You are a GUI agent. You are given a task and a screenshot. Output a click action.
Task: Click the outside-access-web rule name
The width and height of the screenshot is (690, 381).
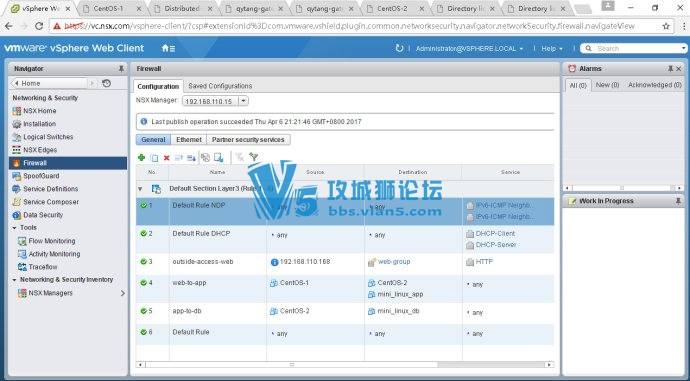[203, 262]
